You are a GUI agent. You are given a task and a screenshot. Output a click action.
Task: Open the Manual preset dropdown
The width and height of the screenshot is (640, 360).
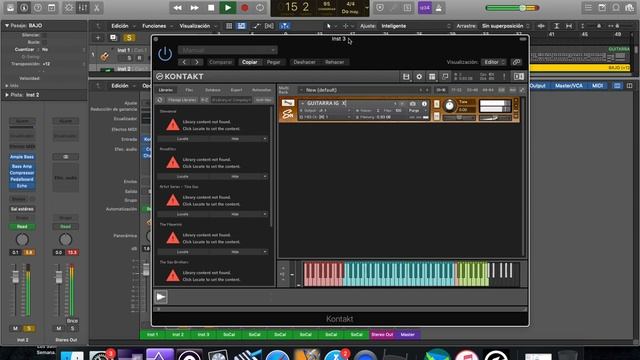coord(228,50)
